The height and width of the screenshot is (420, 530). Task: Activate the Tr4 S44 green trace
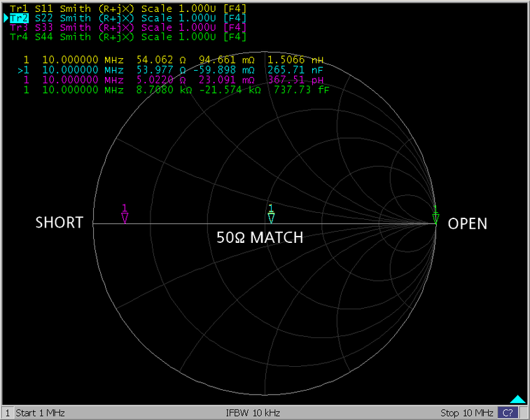[x=127, y=36]
